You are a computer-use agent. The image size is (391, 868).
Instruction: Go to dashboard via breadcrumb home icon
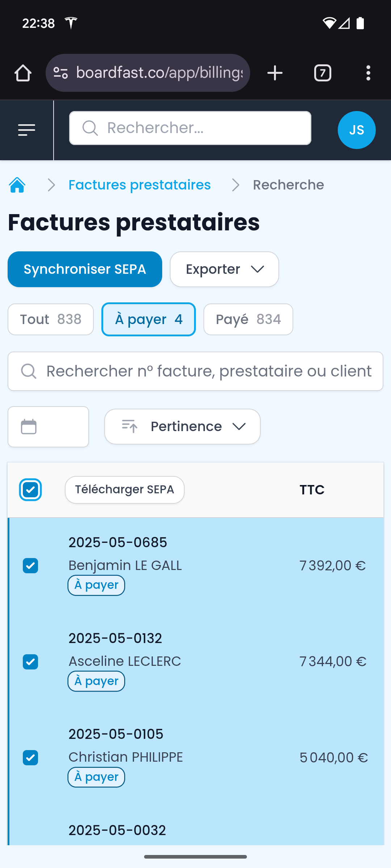tap(17, 185)
